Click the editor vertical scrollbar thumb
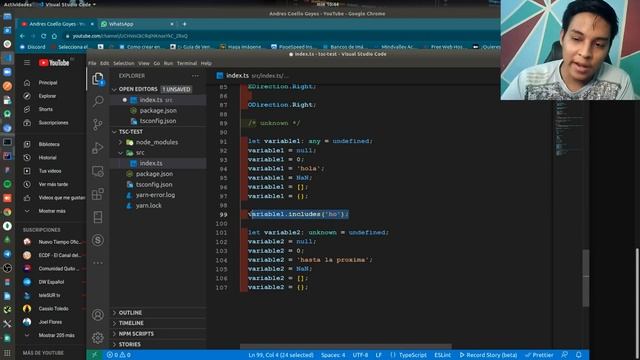 (586, 278)
